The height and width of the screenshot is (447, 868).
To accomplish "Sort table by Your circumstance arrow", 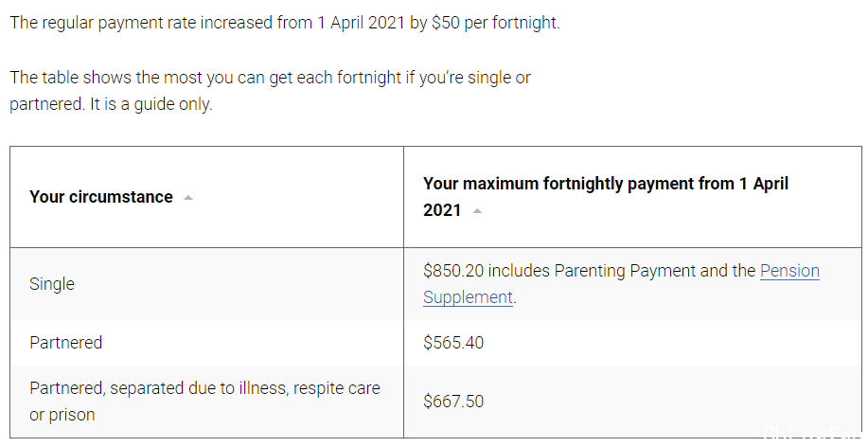I will pyautogui.click(x=188, y=198).
